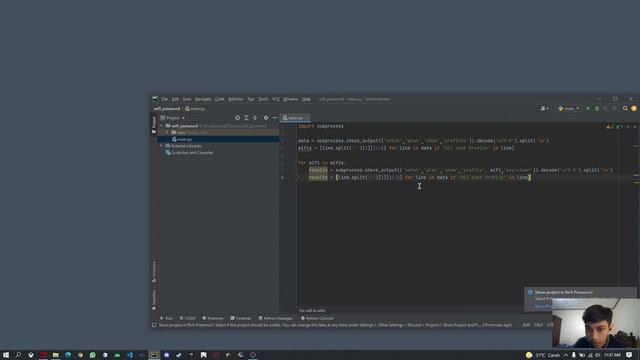This screenshot has width=640, height=360.
Task: Open the Python Packages tool window
Action: pos(276,318)
